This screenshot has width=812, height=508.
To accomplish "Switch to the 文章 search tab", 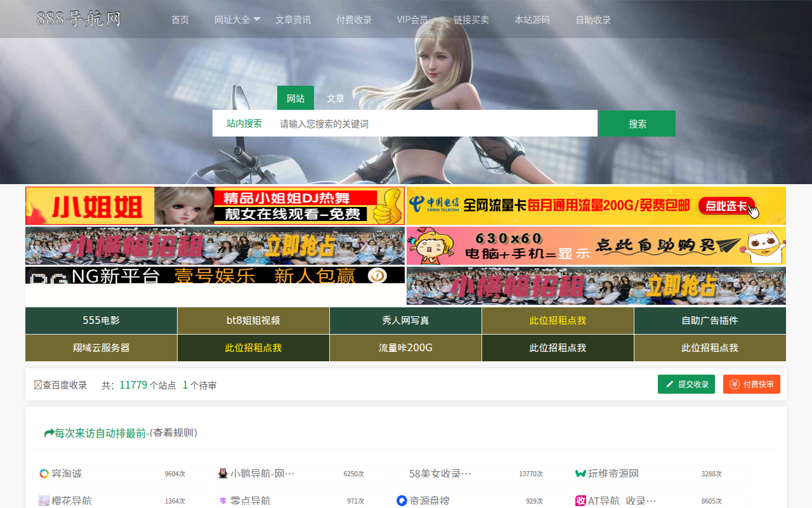I will (336, 98).
